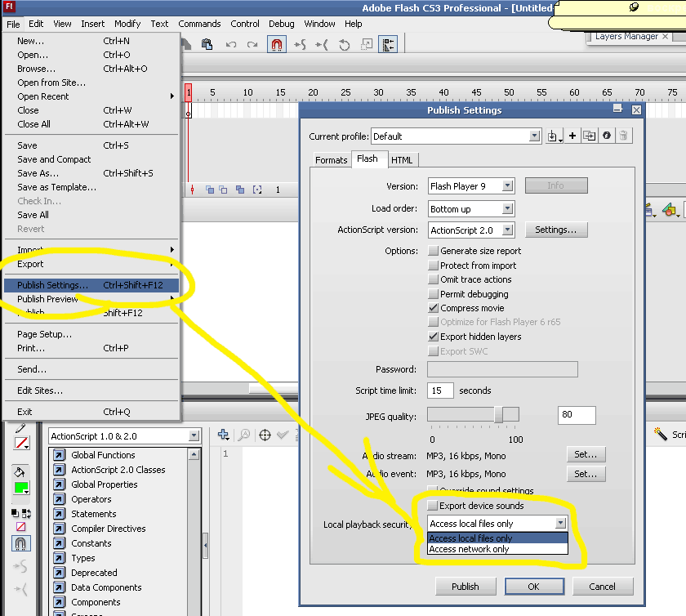Click the ActionScript Settings button
The image size is (686, 616).
click(x=555, y=230)
